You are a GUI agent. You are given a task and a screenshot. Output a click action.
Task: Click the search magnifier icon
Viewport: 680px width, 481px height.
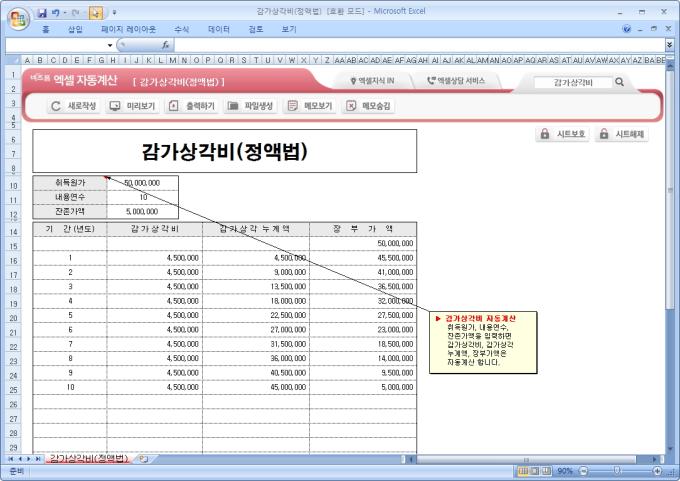[x=619, y=82]
